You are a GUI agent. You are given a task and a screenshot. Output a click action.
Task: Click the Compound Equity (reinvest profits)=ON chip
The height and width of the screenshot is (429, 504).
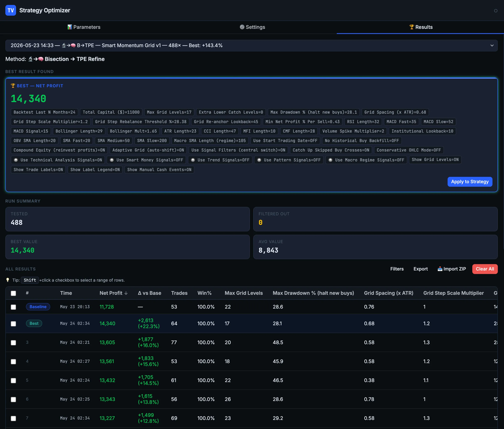point(59,150)
